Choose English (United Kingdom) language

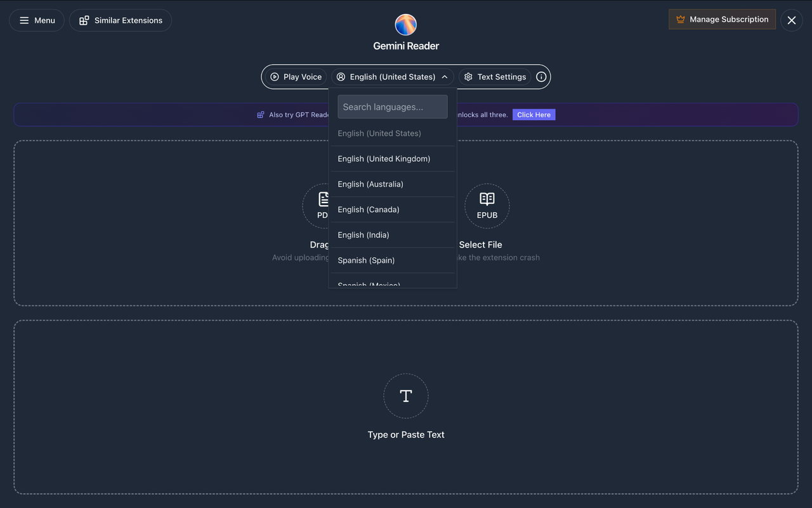point(393,159)
